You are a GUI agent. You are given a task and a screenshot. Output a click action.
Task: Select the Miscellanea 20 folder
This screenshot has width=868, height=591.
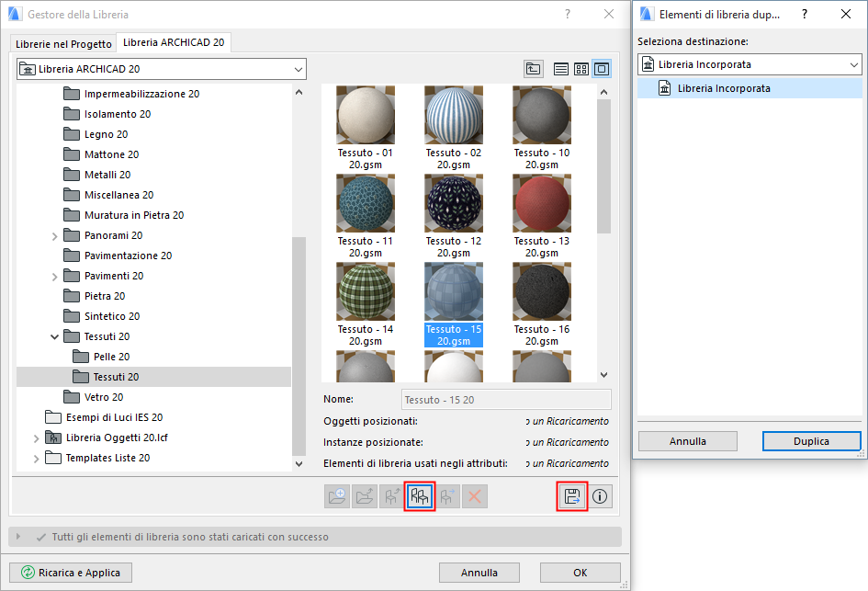pos(108,195)
